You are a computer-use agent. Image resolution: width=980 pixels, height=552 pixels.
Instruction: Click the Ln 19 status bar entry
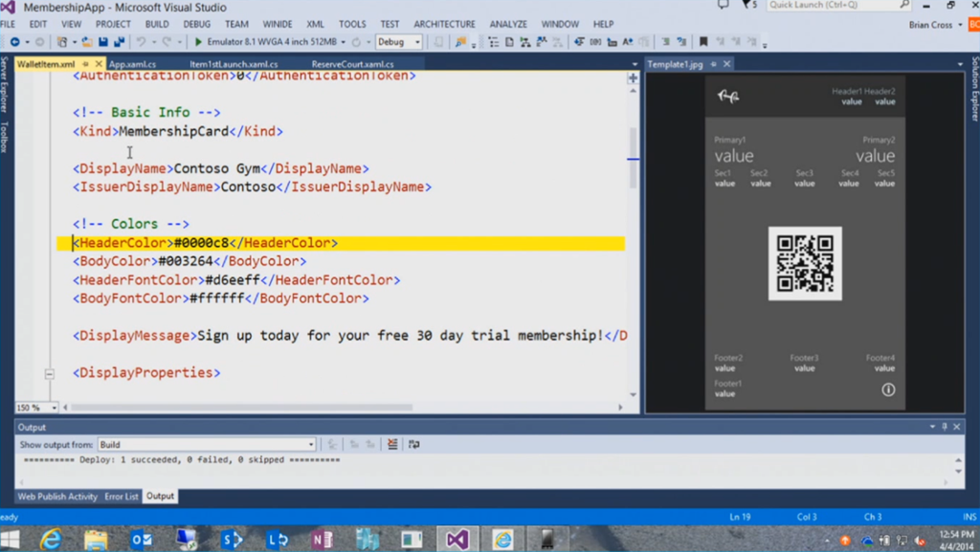[740, 517]
